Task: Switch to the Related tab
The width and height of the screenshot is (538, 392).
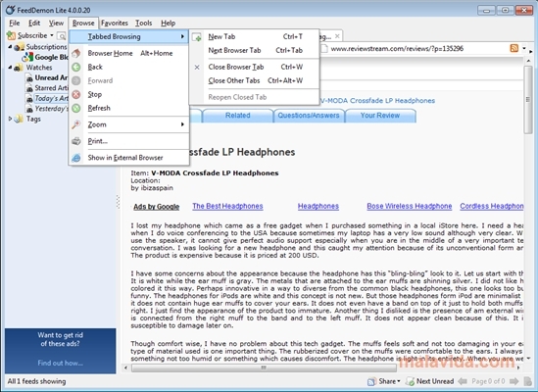Action: point(237,116)
